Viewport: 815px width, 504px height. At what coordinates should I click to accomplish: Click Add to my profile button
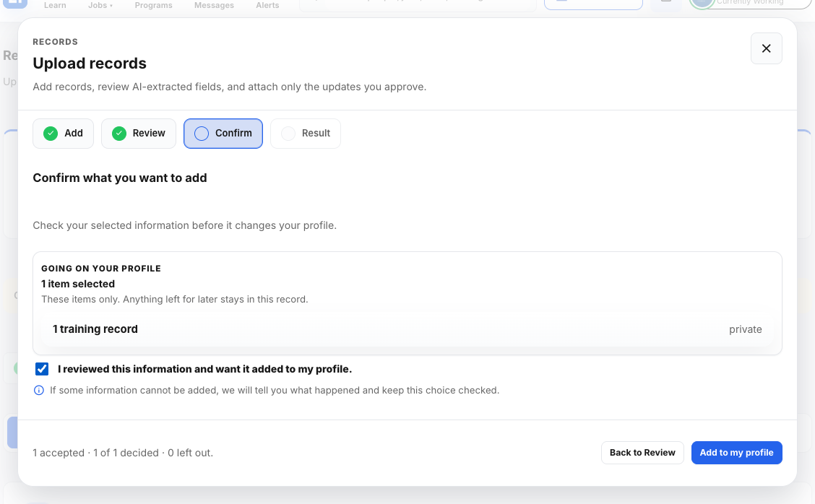point(736,453)
